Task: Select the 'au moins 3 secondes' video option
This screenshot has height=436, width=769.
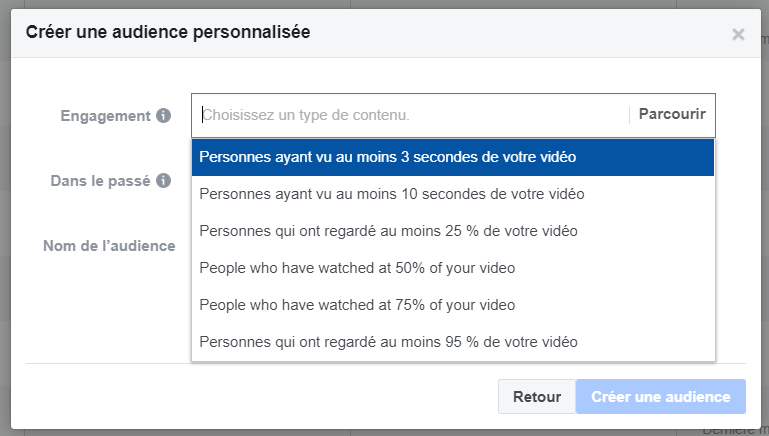Action: (453, 157)
